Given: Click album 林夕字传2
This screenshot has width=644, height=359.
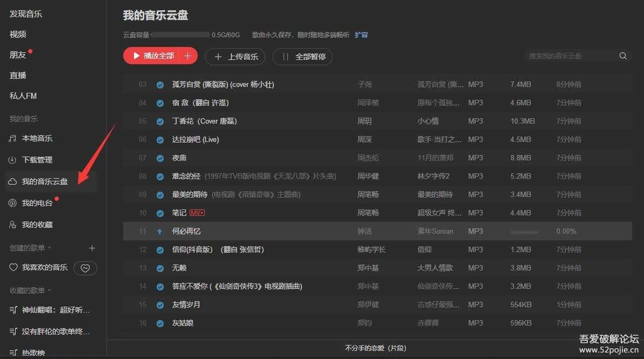Looking at the screenshot, I should 433,177.
